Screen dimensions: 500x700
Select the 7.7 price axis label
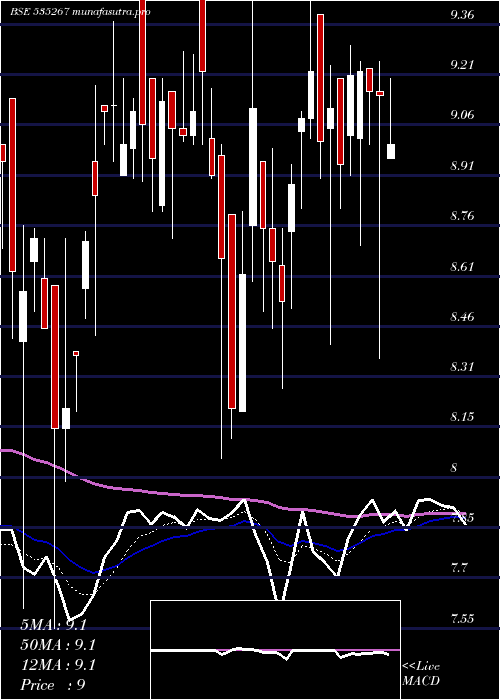pos(459,568)
